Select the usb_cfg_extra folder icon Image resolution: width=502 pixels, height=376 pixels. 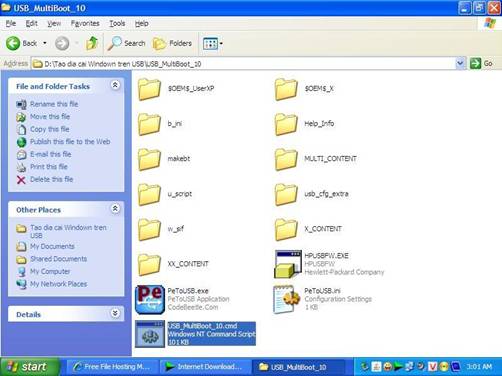point(286,194)
